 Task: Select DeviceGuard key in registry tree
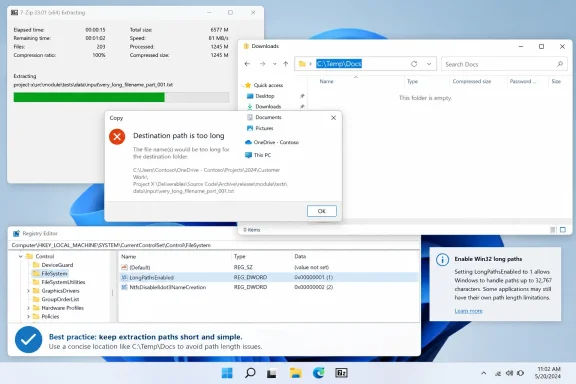click(53, 265)
